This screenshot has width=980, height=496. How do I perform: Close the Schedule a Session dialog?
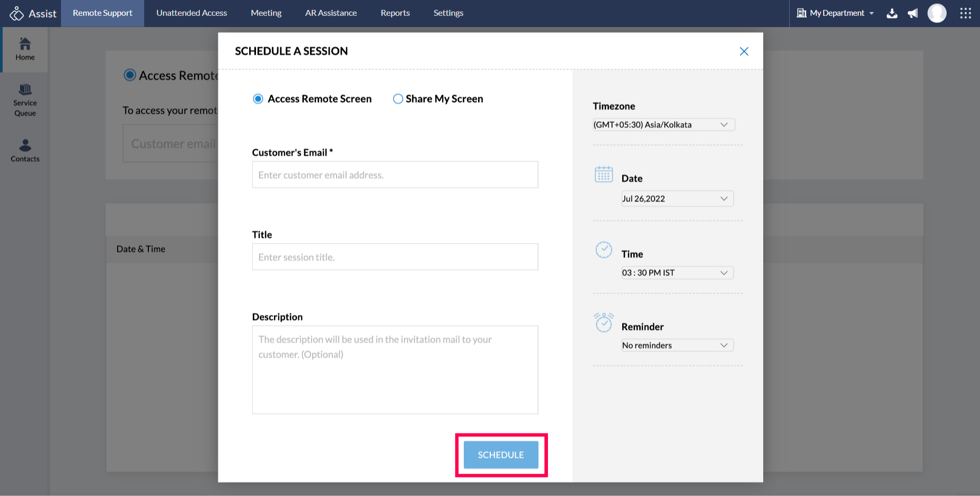(x=744, y=51)
